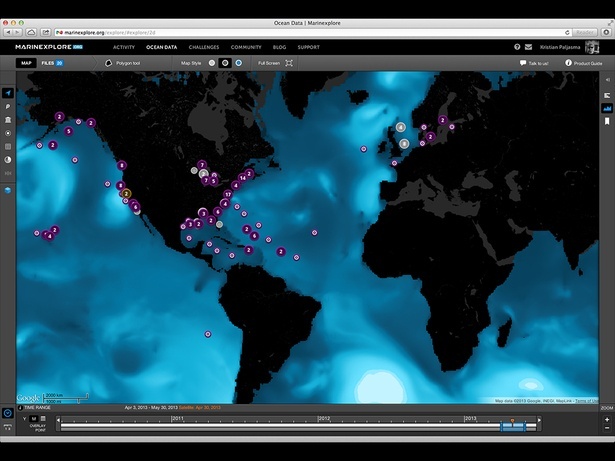Select the blue map style option

click(x=238, y=63)
